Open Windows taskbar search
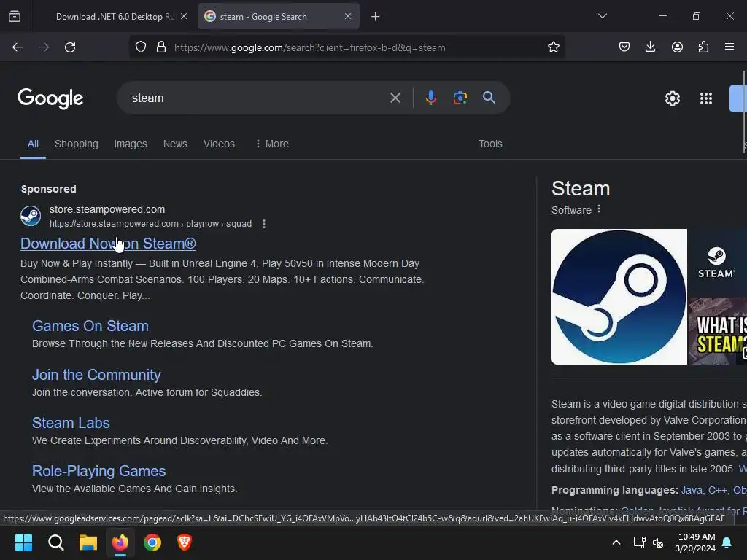The image size is (747, 560). pos(55,542)
